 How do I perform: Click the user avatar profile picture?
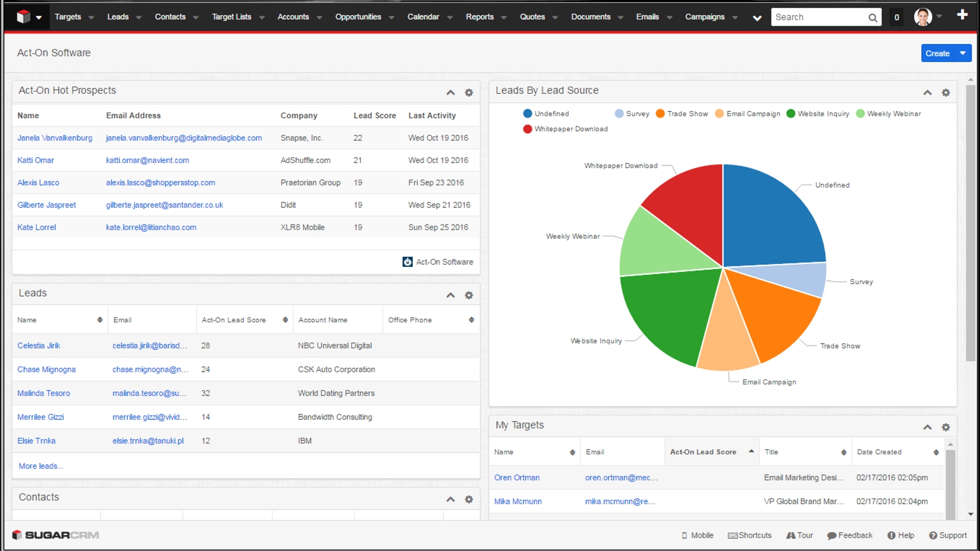922,17
